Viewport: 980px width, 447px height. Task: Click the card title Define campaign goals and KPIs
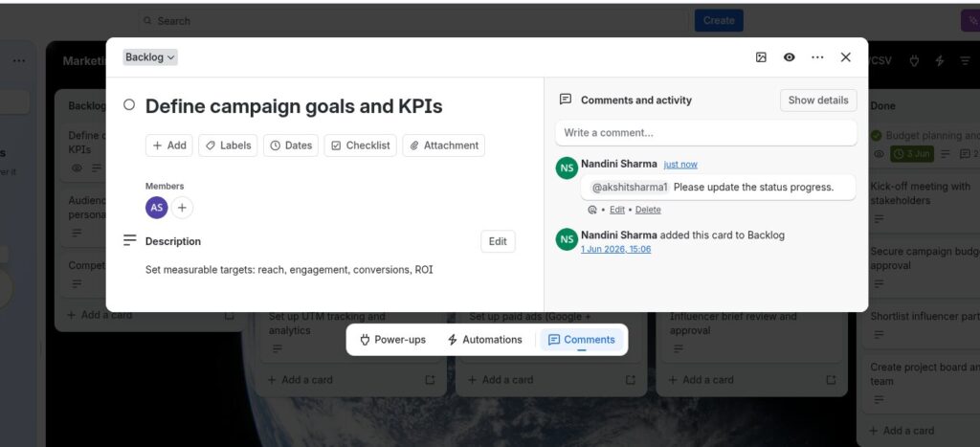tap(294, 106)
